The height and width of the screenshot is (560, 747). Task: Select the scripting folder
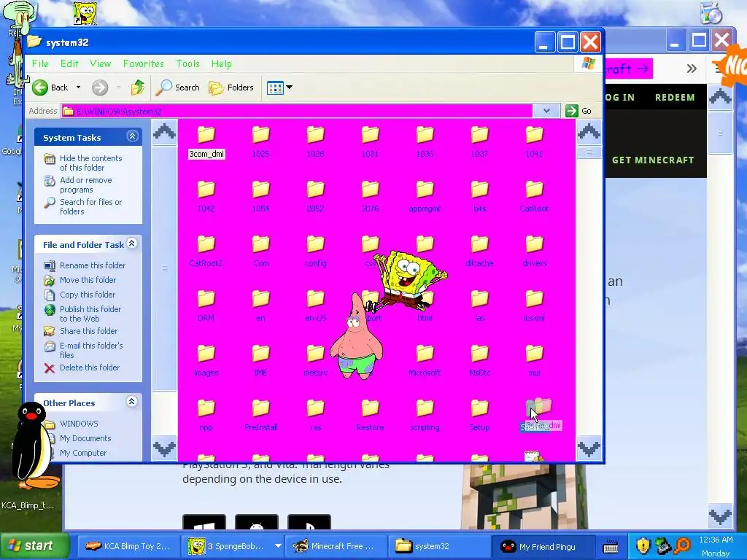click(x=425, y=415)
